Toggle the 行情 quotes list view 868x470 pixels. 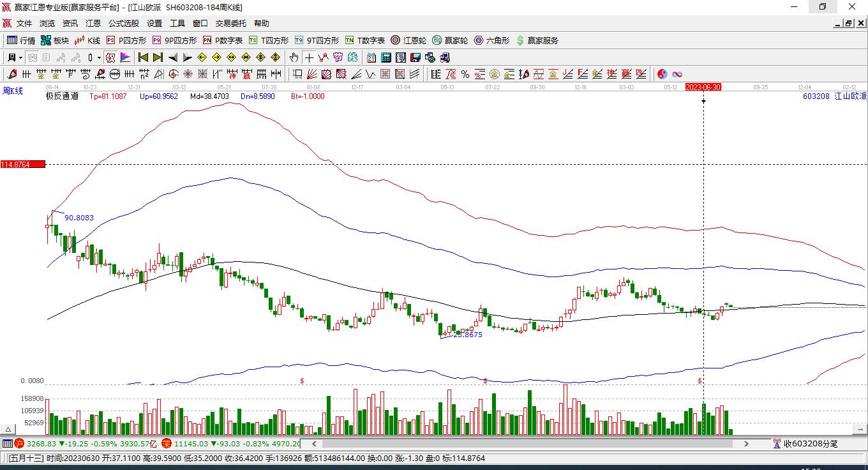21,40
